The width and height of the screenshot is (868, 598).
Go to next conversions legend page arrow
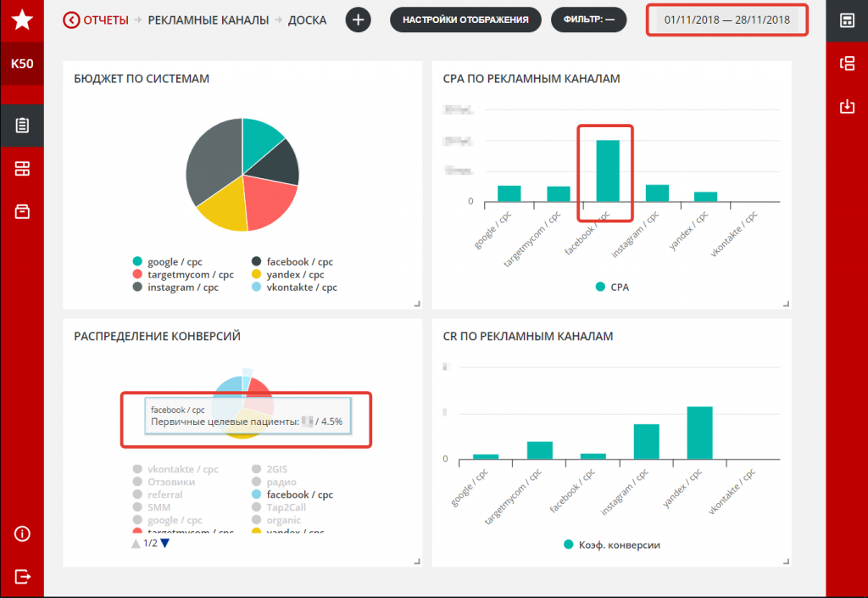[165, 543]
